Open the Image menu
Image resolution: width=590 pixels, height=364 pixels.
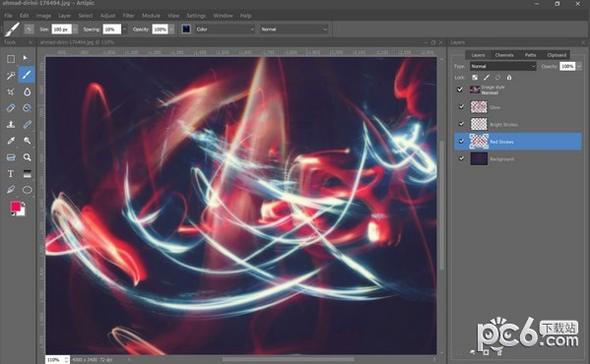pos(43,16)
